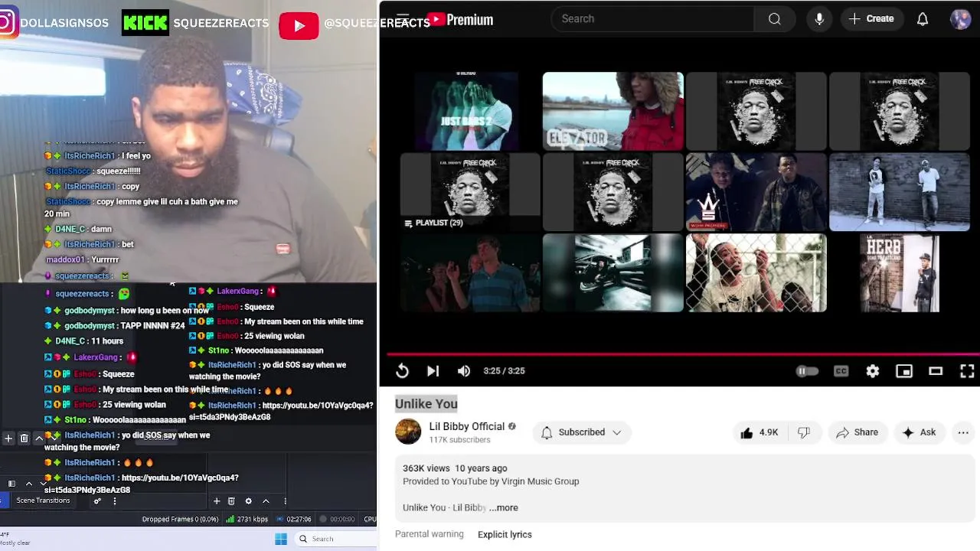Image resolution: width=980 pixels, height=551 pixels.
Task: Enable theater mode in the player
Action: tap(936, 371)
